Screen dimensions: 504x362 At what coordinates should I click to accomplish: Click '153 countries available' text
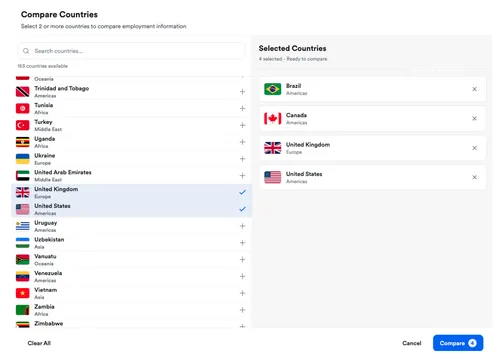(43, 66)
